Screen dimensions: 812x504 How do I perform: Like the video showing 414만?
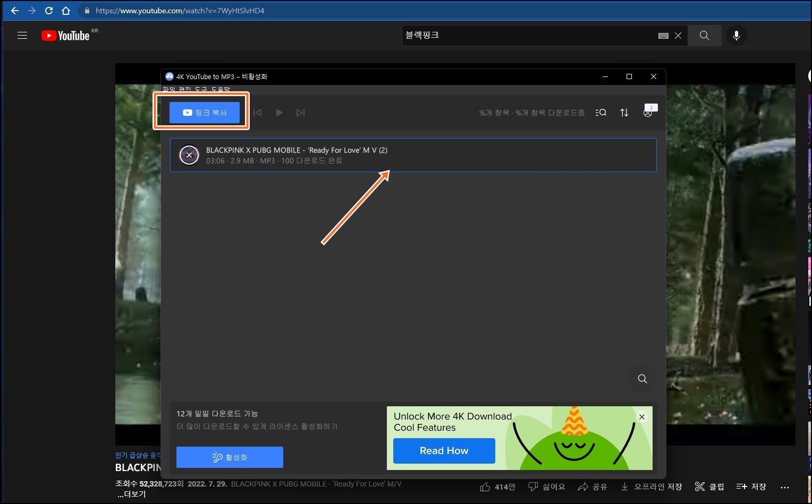tap(497, 487)
